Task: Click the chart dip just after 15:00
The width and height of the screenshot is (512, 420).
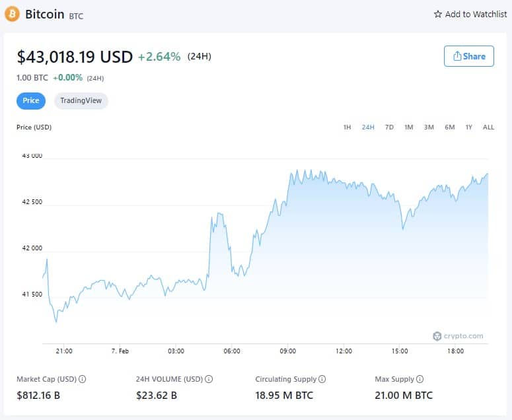Action: pos(402,228)
